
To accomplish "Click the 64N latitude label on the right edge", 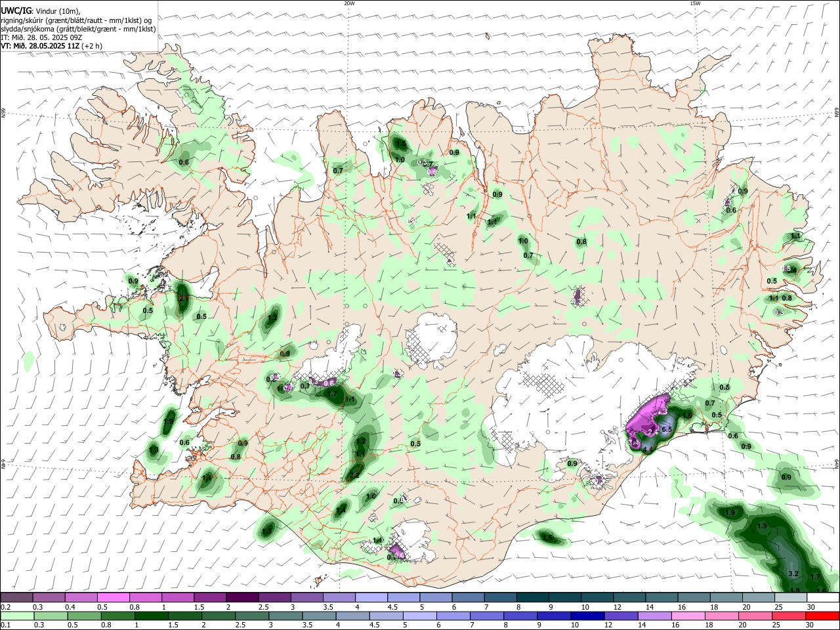I will (x=837, y=463).
